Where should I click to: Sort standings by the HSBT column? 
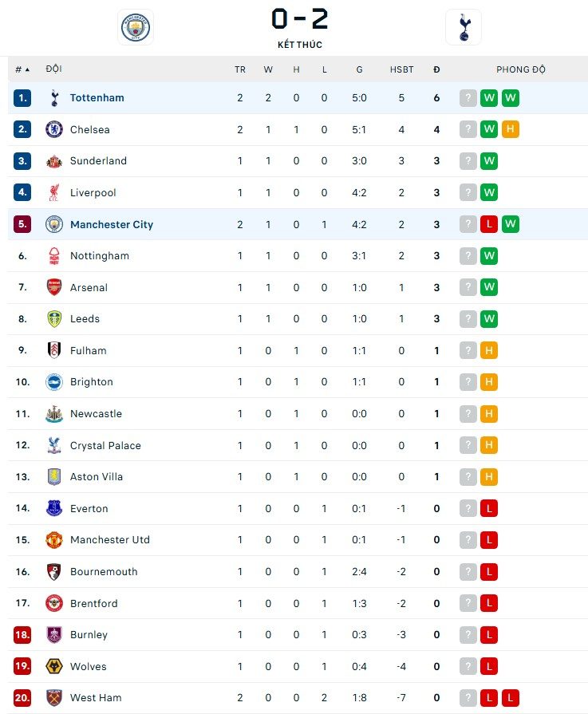click(402, 69)
